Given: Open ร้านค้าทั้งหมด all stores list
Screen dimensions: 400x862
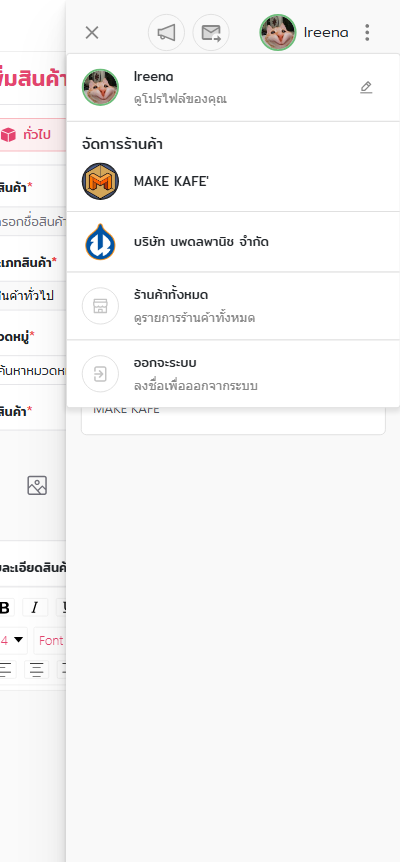Looking at the screenshot, I should (x=233, y=306).
